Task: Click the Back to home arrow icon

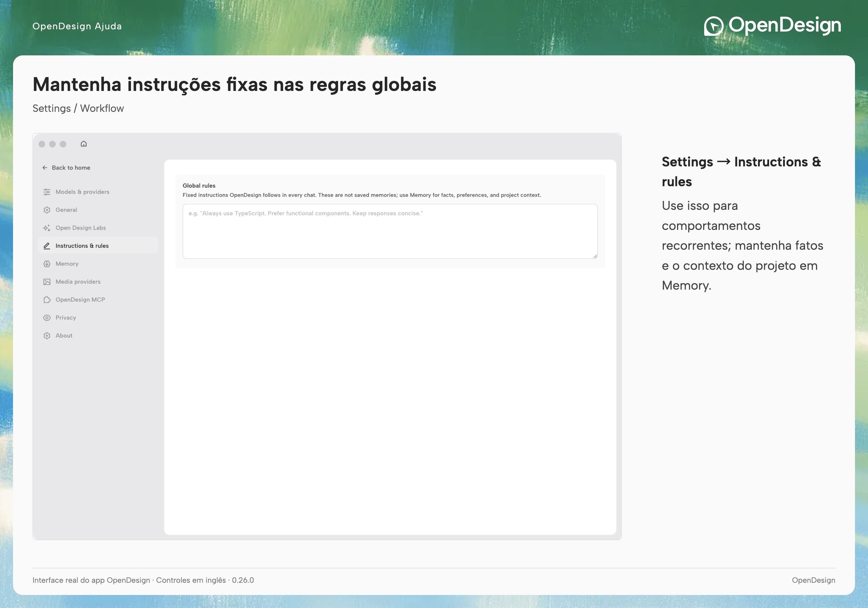Action: (45, 167)
